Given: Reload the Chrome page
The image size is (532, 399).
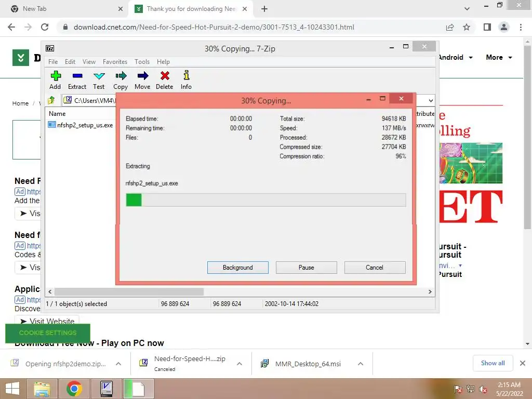Looking at the screenshot, I should click(45, 27).
